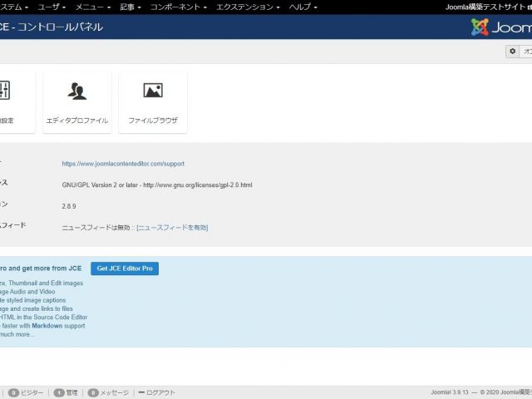
Task: Click the create links to files line
Action: tap(37, 308)
